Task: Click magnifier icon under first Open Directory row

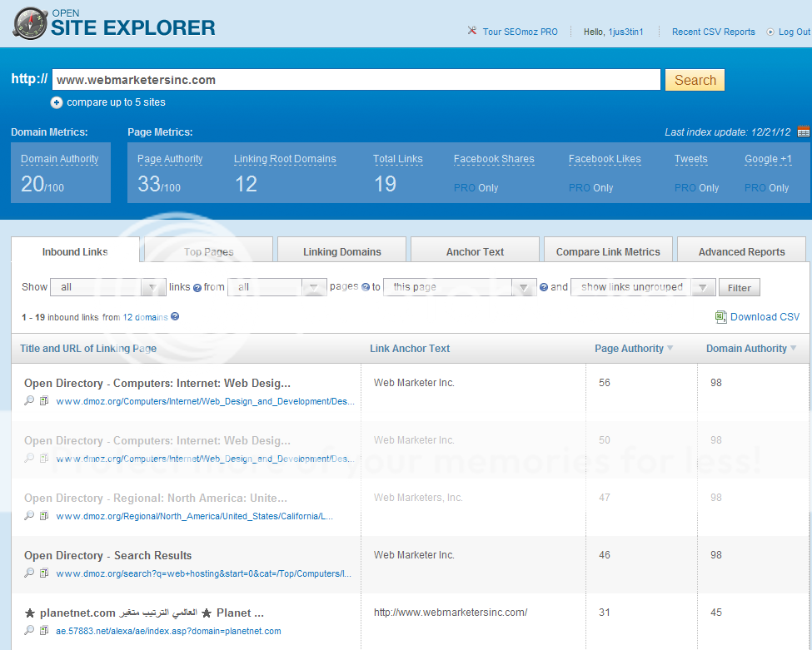Action: (x=29, y=401)
